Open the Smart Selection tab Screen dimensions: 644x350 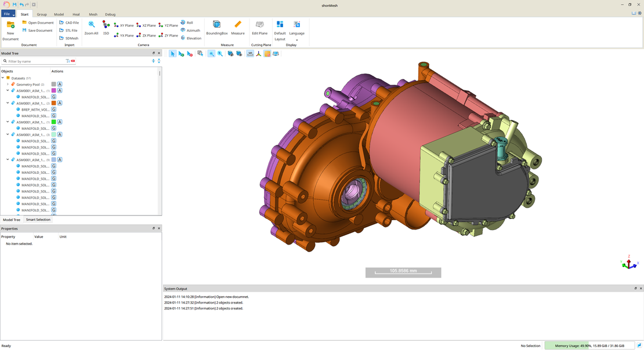pyautogui.click(x=38, y=220)
